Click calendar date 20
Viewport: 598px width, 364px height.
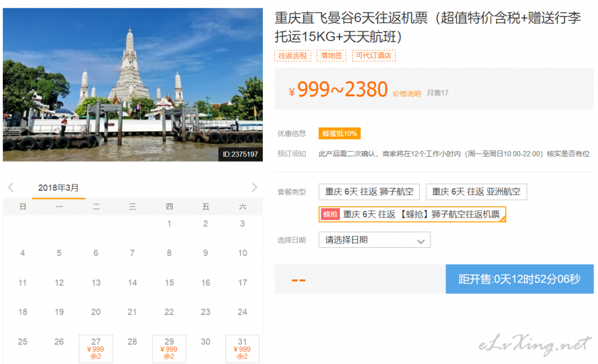tap(96, 312)
